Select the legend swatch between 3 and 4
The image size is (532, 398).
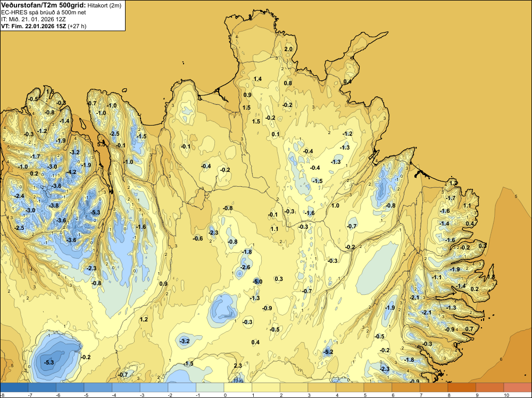[322, 387]
